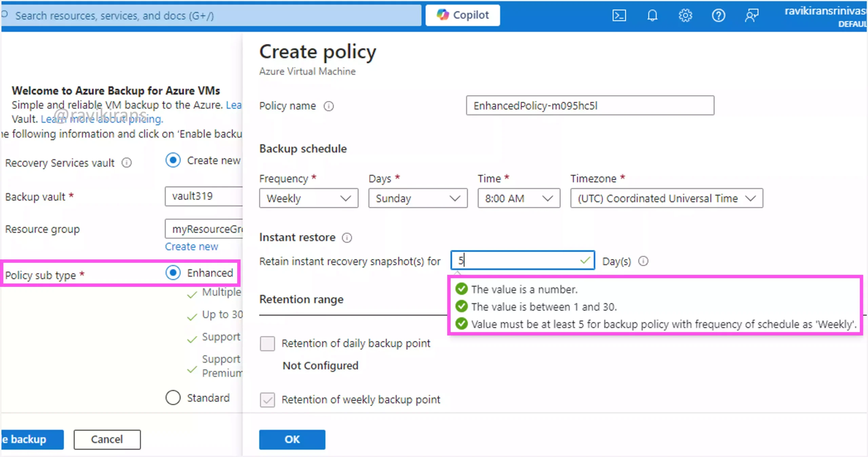The width and height of the screenshot is (868, 457).
Task: Click info icon beside Instant restore
Action: click(347, 237)
